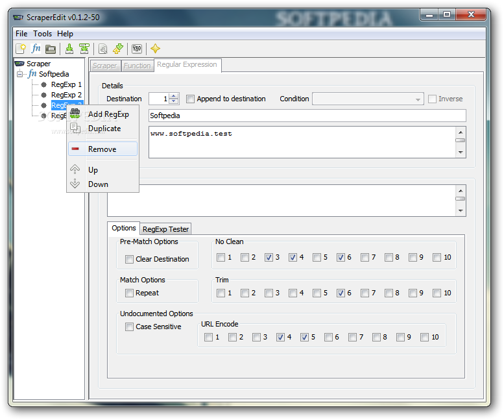Click the Scraper root icon in tree
Viewport: 504px width, 420px height.
coord(19,64)
